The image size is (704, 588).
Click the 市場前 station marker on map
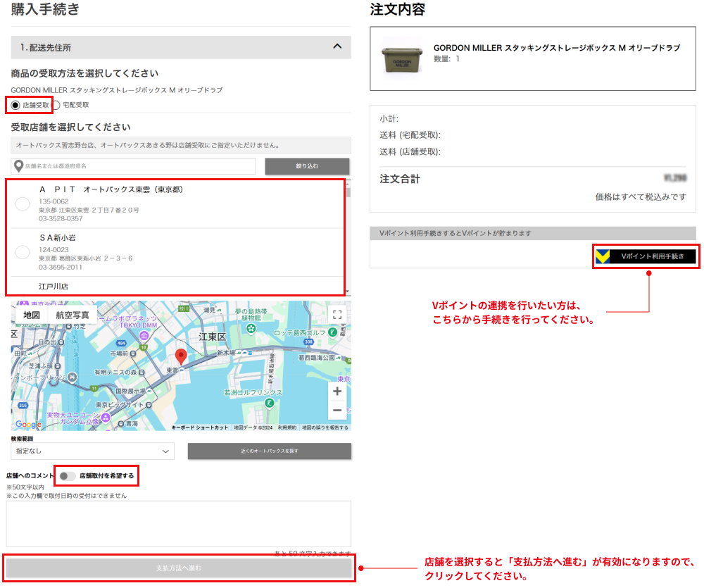point(133,354)
